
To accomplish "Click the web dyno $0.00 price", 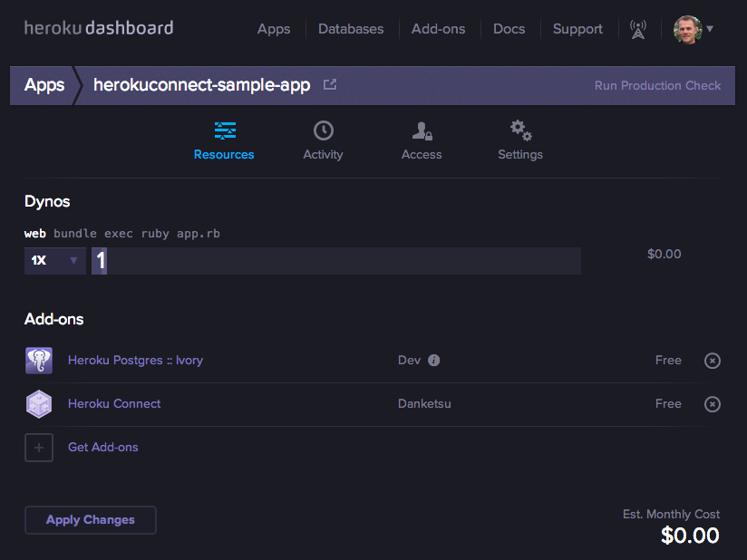I will pyautogui.click(x=665, y=255).
